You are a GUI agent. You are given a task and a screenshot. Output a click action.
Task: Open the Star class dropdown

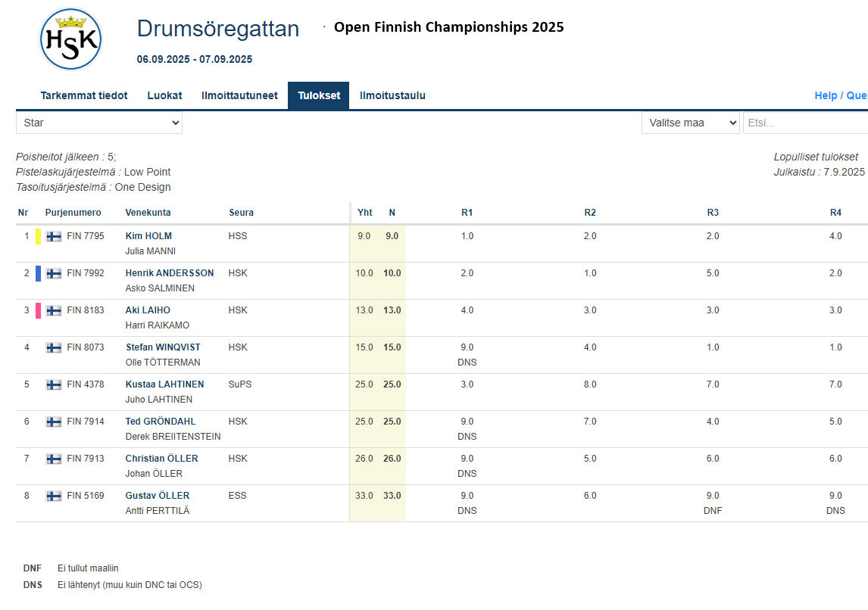tap(99, 123)
